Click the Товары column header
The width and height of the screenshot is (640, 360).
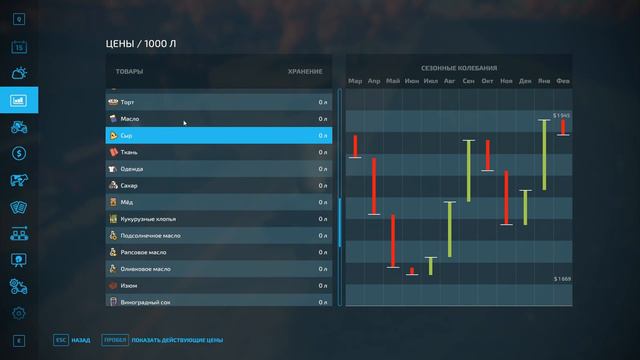pos(129,71)
